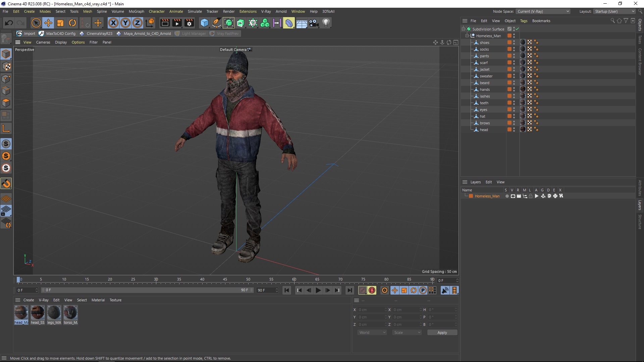Toggle the coordinate system icon
644x362 pixels.
coord(150,23)
